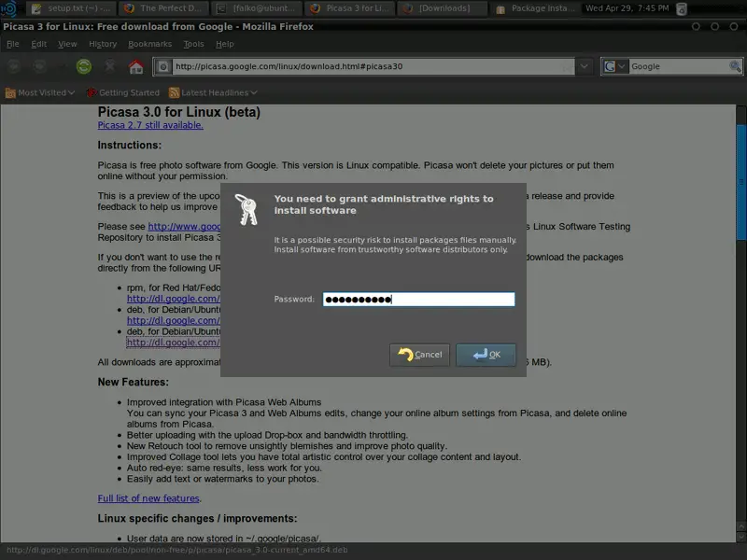The width and height of the screenshot is (747, 560).
Task: Reload the page with the green refresh icon
Action: point(84,66)
